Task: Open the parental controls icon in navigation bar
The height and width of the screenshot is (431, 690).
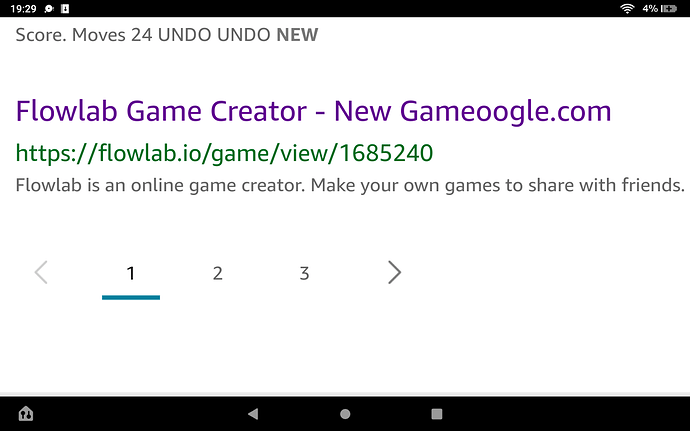Action: click(x=26, y=414)
